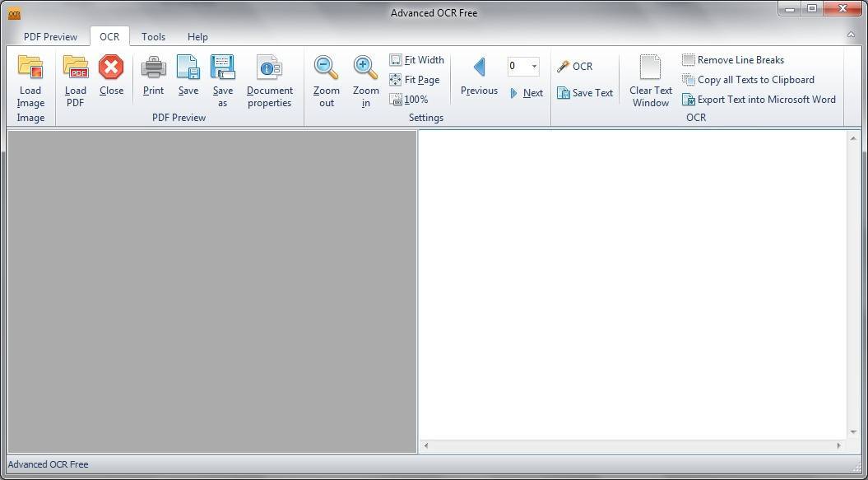Image resolution: width=868 pixels, height=480 pixels.
Task: Set preview zoom to Fit Width
Action: point(417,59)
